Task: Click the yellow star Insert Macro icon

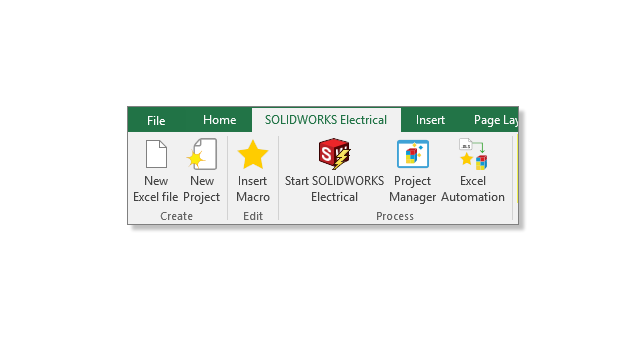Action: click(x=253, y=154)
